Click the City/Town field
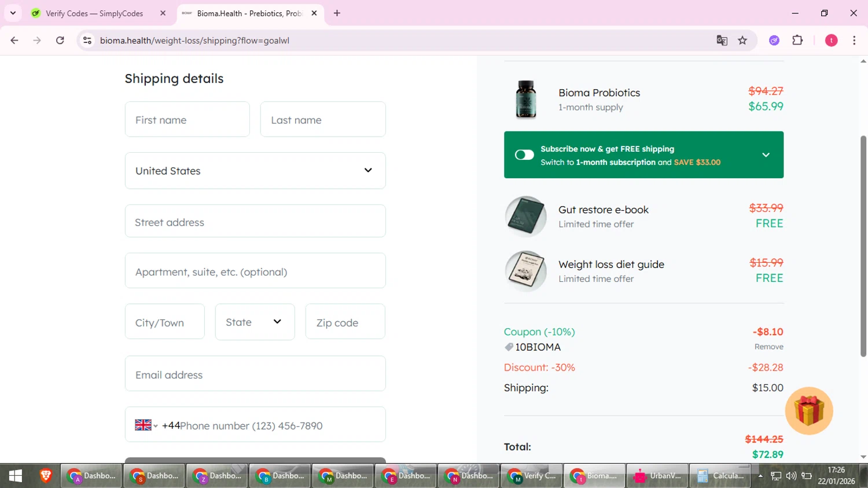The height and width of the screenshot is (488, 868). tap(165, 322)
